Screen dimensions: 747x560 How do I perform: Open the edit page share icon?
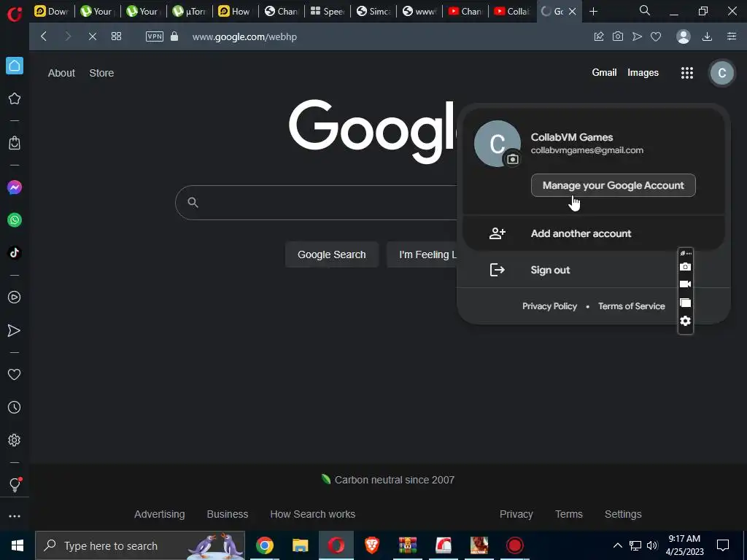(x=599, y=36)
